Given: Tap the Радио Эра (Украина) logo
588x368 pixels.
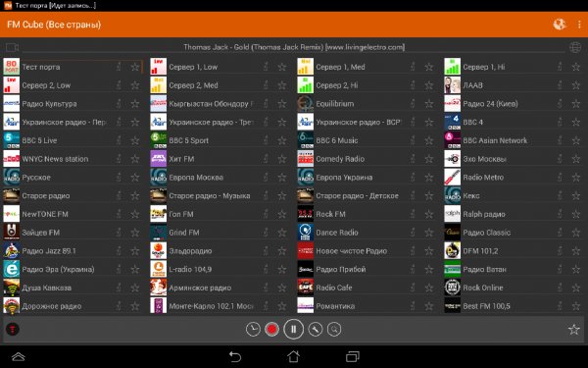Looking at the screenshot, I should pyautogui.click(x=11, y=269).
